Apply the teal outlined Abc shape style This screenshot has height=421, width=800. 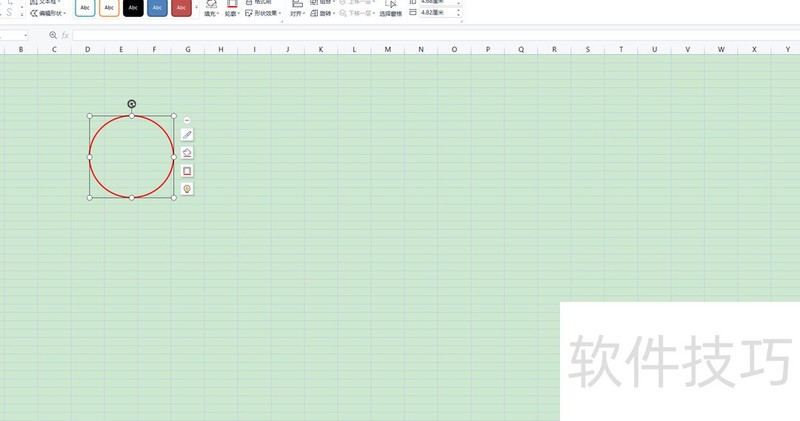[85, 8]
